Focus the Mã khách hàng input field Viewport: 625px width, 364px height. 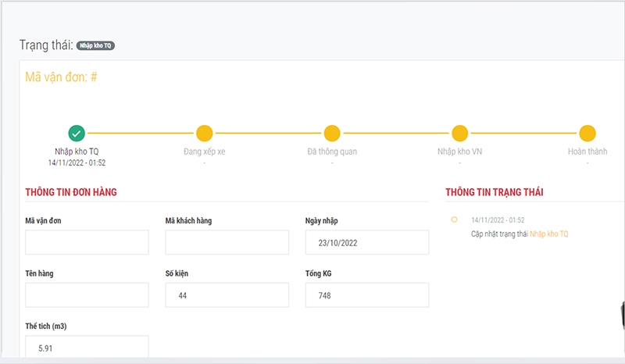click(227, 242)
